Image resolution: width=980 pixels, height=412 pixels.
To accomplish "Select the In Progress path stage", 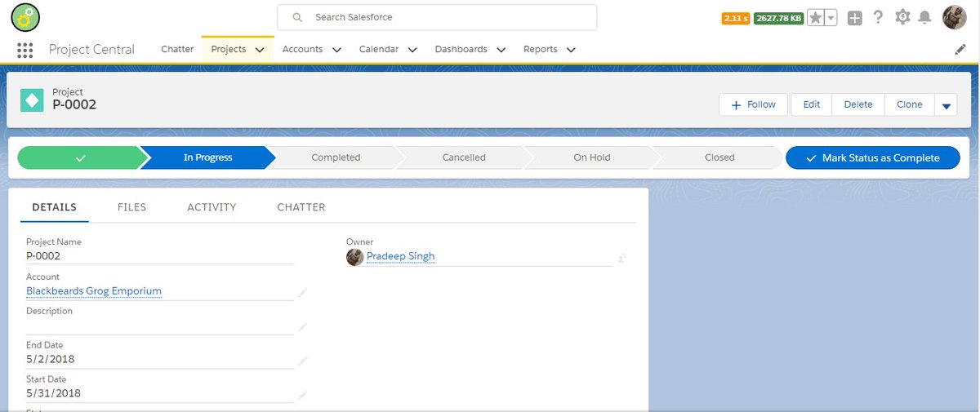I will tap(207, 157).
